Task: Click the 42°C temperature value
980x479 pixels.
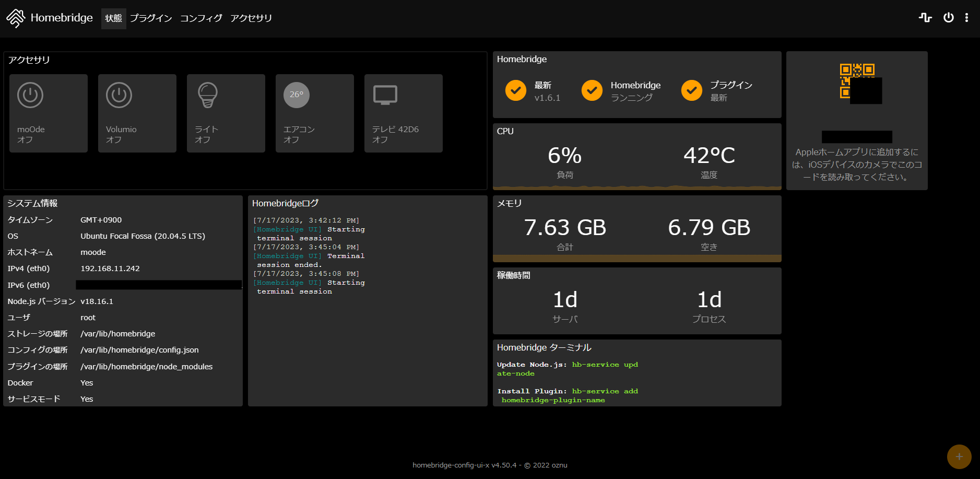Action: (709, 156)
